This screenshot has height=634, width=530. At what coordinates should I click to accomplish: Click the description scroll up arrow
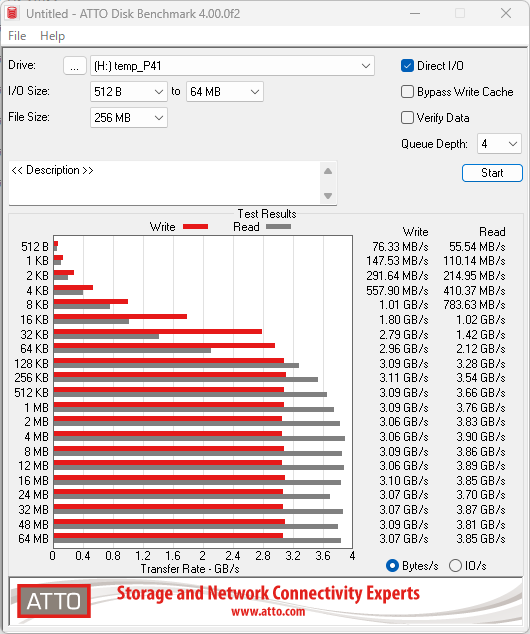(x=328, y=171)
